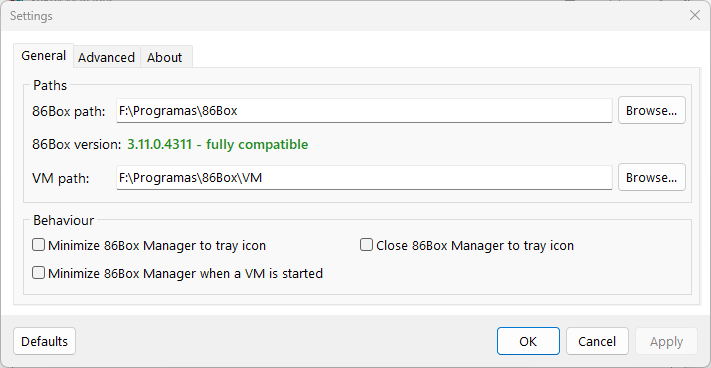Image resolution: width=711 pixels, height=368 pixels.
Task: Click the 86Box path text field
Action: click(364, 111)
